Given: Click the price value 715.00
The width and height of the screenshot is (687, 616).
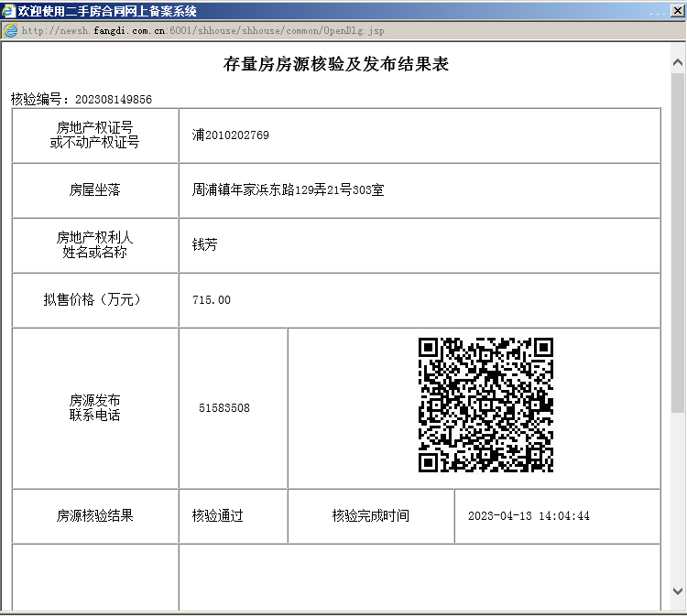Looking at the screenshot, I should (x=212, y=300).
